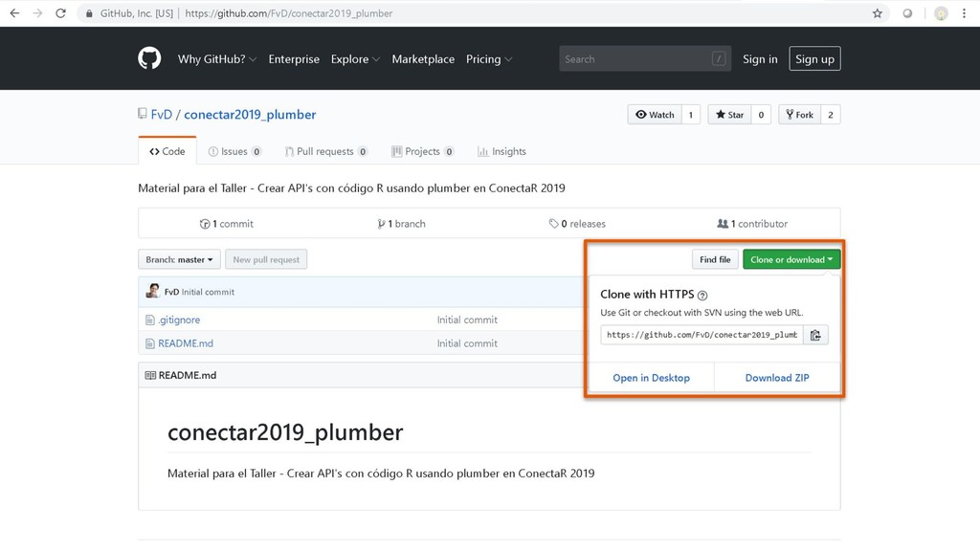Focus the GitHub search field
This screenshot has height=551, width=980.
[x=645, y=58]
